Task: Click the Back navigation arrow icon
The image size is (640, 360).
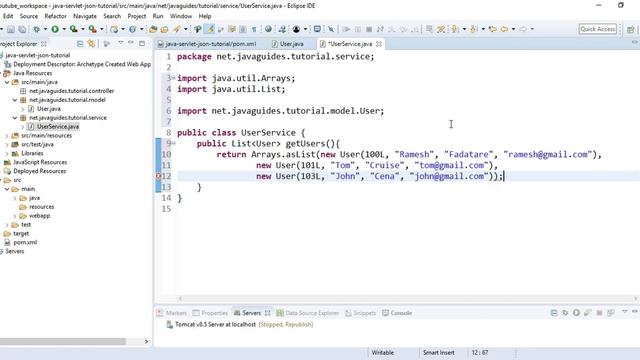Action: click(x=504, y=29)
